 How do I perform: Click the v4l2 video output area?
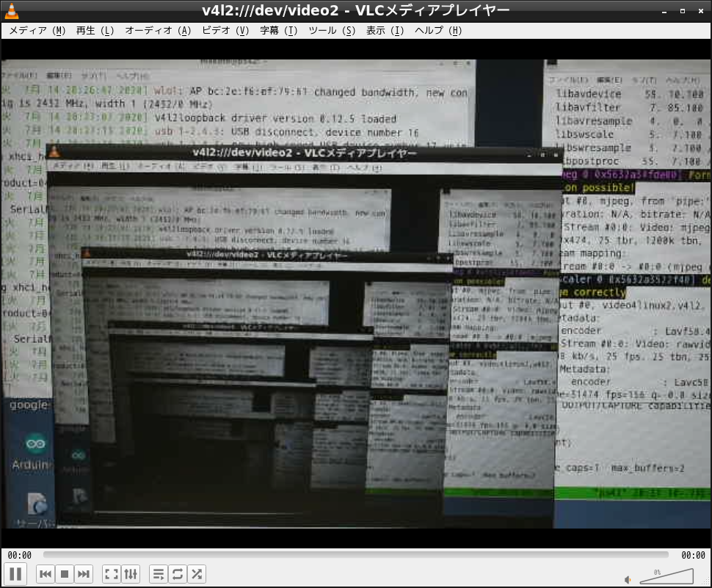(356, 294)
